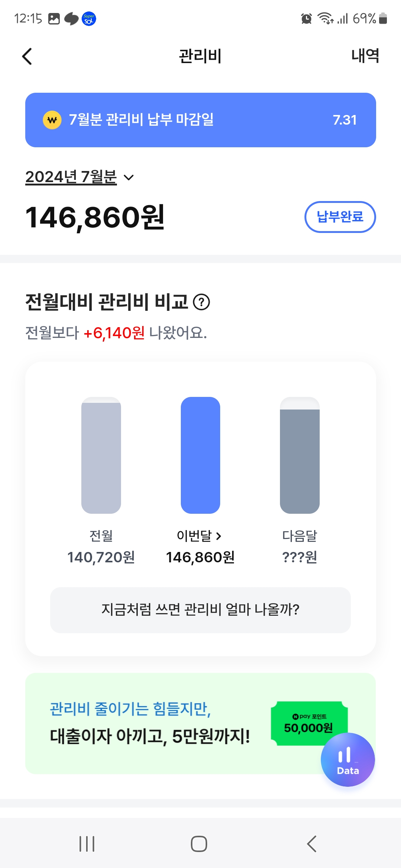This screenshot has height=868, width=401.
Task: Tap the back arrow in header
Action: [27, 56]
